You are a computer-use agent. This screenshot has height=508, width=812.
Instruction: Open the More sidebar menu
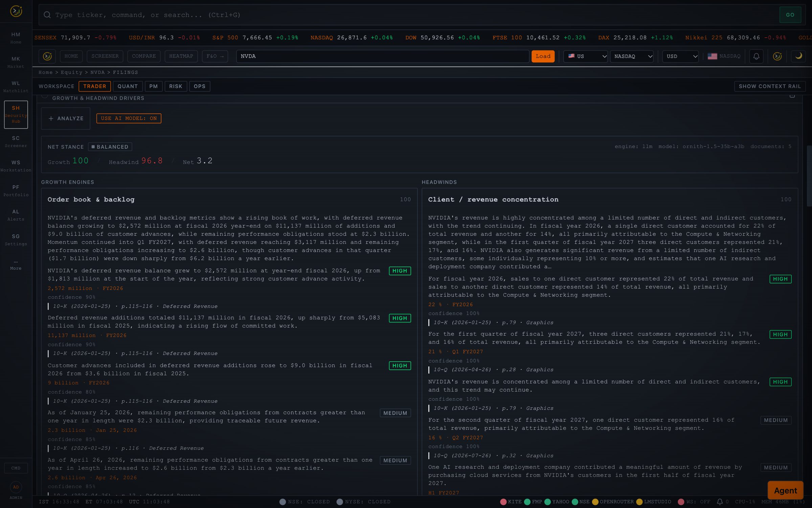pyautogui.click(x=16, y=264)
